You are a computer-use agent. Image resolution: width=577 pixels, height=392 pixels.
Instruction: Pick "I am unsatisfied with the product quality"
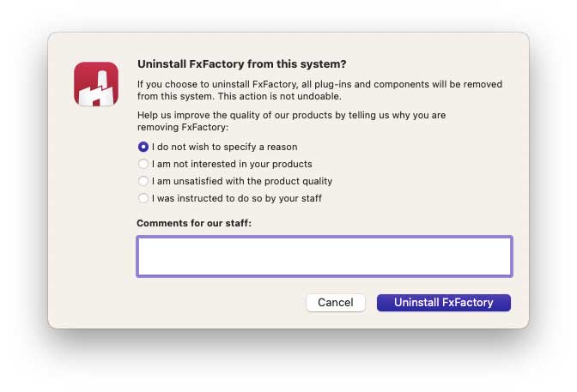(241, 181)
